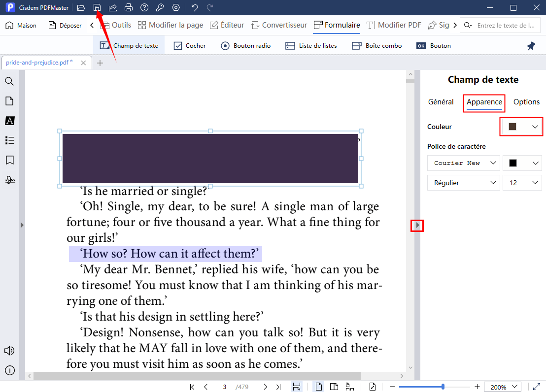Click the Redo arrow icon
Image resolution: width=546 pixels, height=392 pixels.
(x=209, y=8)
